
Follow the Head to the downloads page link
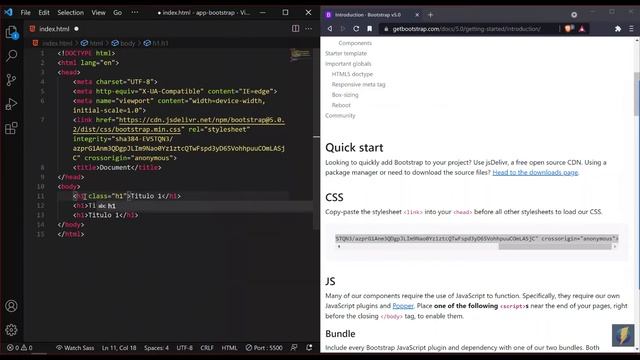click(535, 173)
